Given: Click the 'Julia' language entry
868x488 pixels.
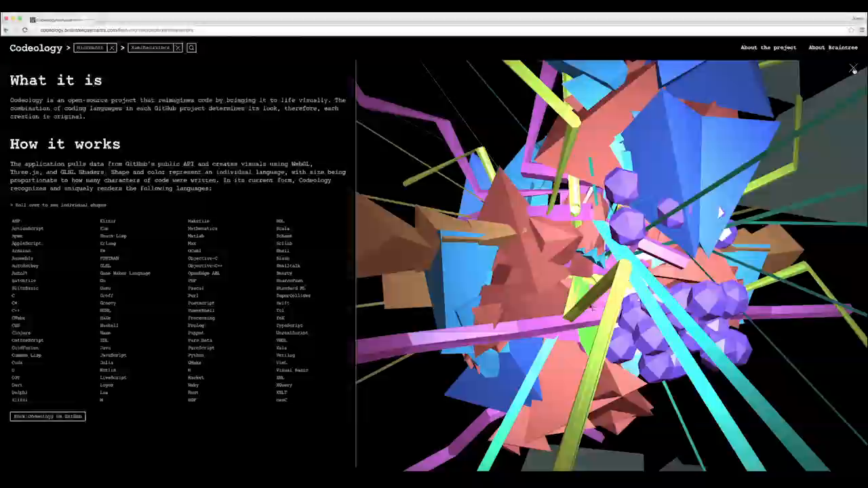Looking at the screenshot, I should point(107,363).
